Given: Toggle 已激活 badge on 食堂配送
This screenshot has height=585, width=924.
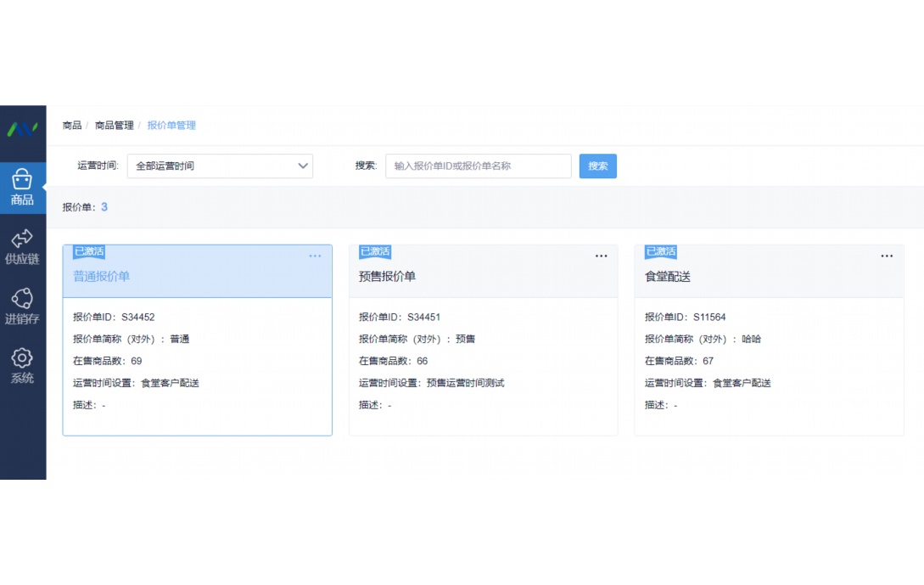Looking at the screenshot, I should [660, 251].
